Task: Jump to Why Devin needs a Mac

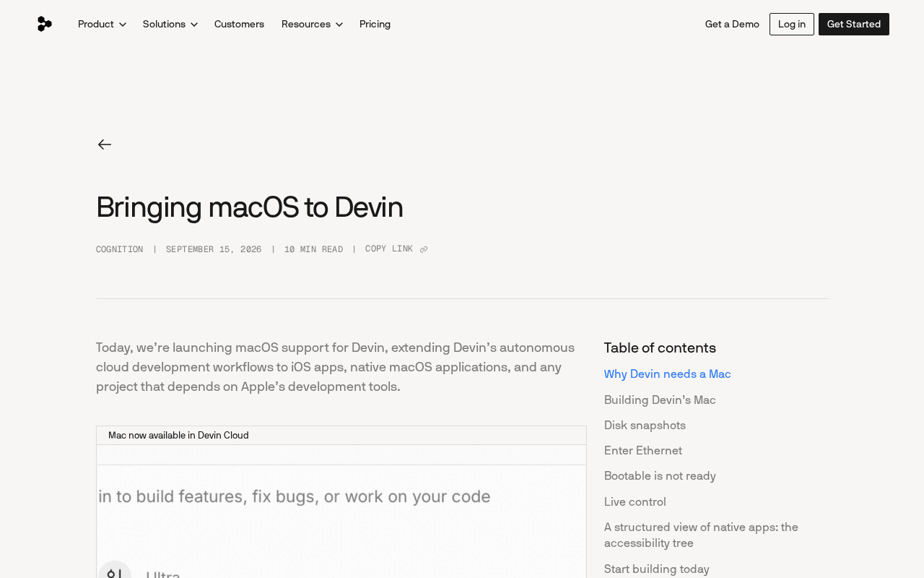Action: point(668,374)
